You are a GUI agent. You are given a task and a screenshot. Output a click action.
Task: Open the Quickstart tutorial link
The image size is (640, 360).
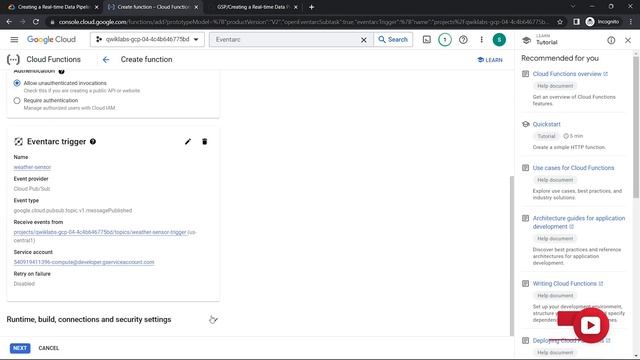coord(547,124)
